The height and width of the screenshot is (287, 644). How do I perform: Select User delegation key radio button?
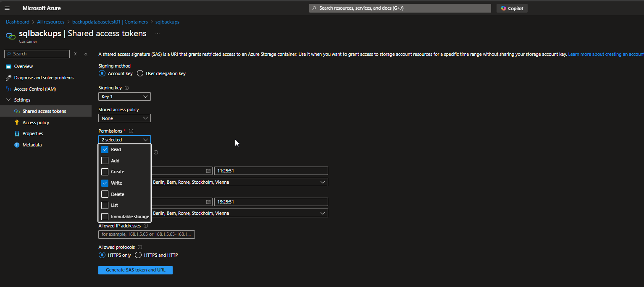[140, 73]
